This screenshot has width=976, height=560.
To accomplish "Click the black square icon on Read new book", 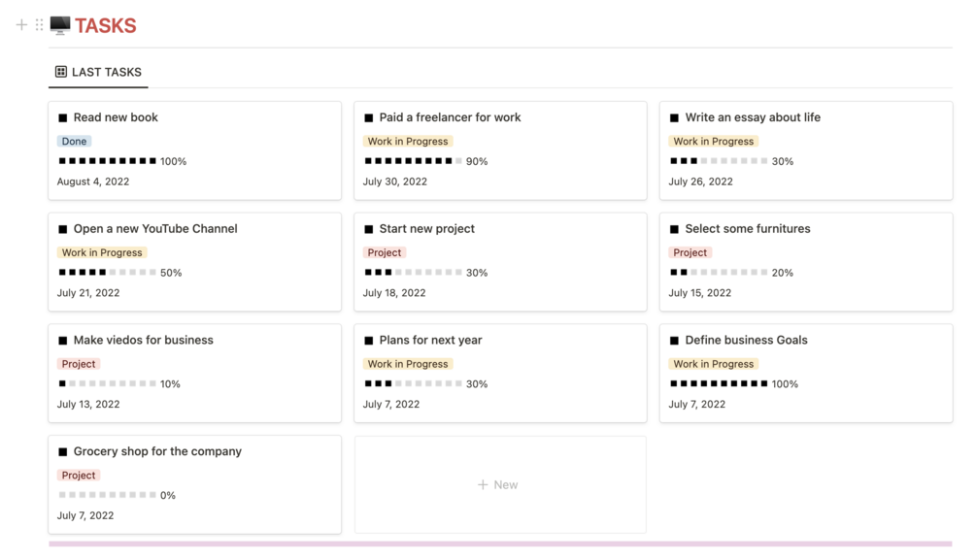I will pos(63,118).
